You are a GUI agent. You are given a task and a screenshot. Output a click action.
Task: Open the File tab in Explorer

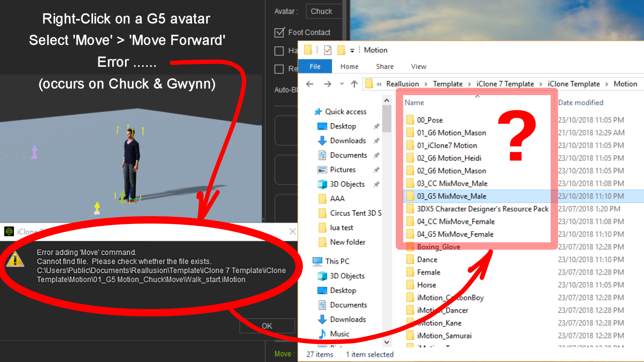pos(315,66)
